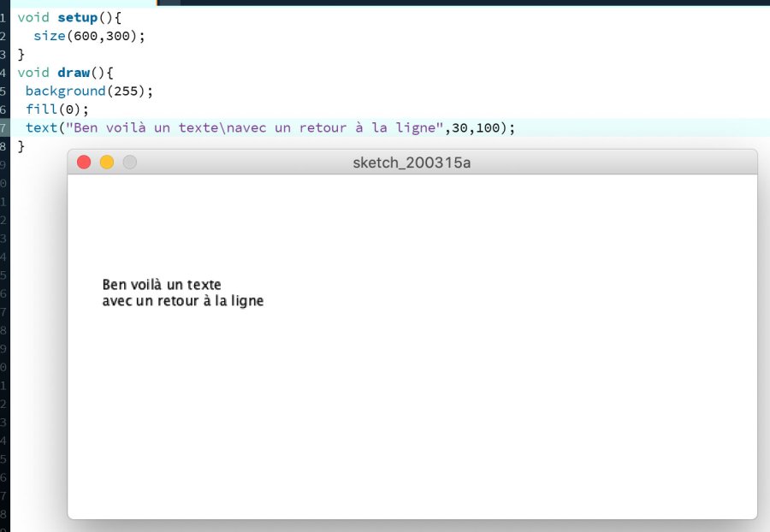Click 'avec un retour à la ligne' in canvas
The height and width of the screenshot is (532, 770).
[182, 301]
